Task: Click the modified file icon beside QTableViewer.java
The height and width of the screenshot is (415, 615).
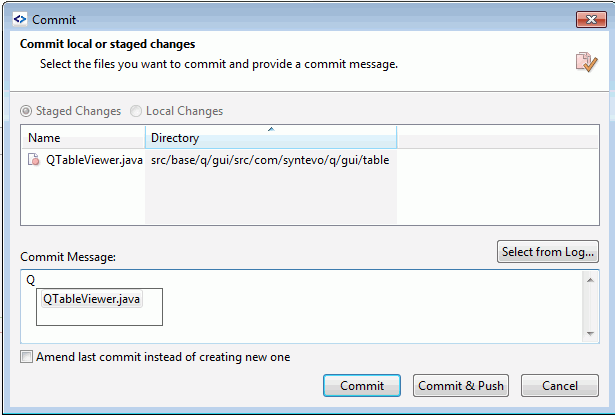Action: [34, 160]
